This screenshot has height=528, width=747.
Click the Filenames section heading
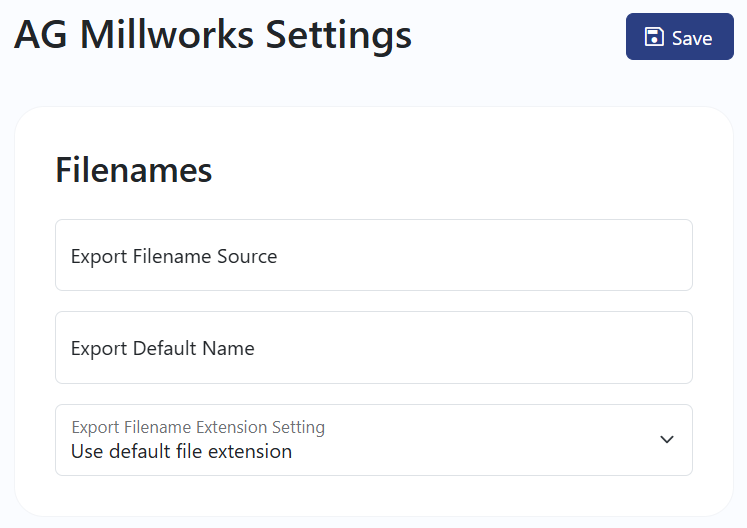(x=134, y=170)
